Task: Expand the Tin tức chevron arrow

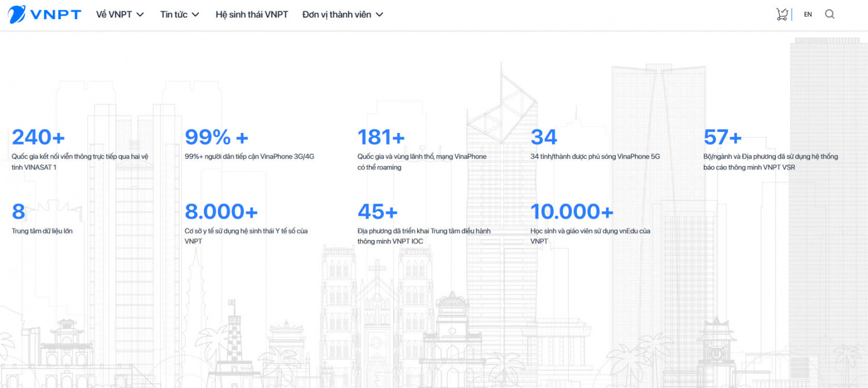Action: (x=195, y=14)
